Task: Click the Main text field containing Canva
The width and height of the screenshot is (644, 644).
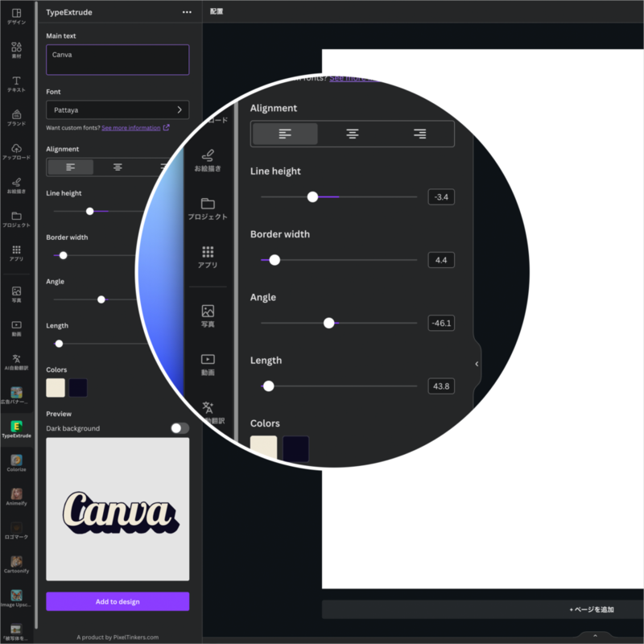Action: tap(118, 60)
